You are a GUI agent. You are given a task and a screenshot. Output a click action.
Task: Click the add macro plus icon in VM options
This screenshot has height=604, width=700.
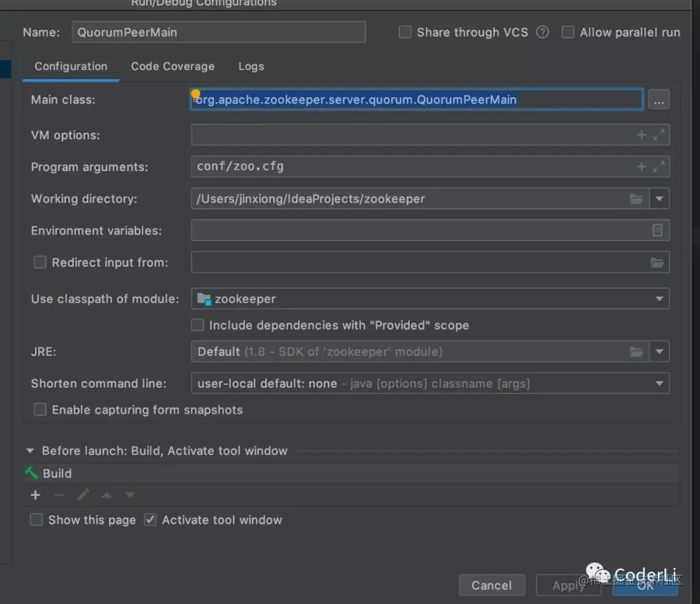point(642,134)
